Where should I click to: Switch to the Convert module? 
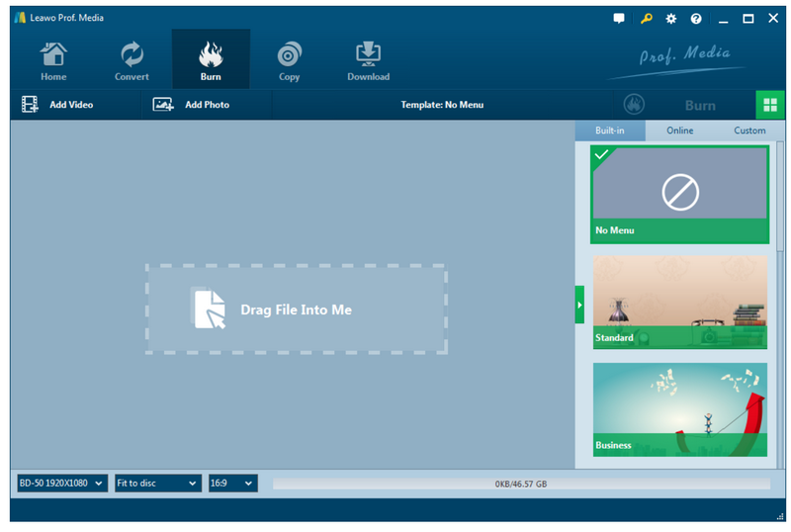[x=132, y=61]
